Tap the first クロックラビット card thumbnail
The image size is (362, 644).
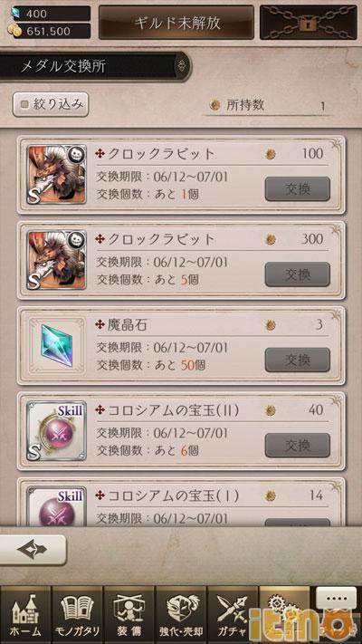57,175
